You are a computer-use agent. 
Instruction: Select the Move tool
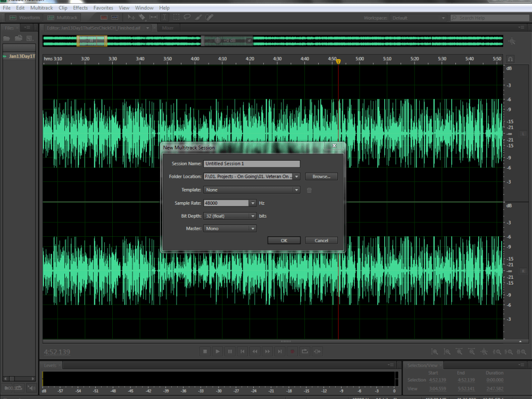pyautogui.click(x=131, y=18)
